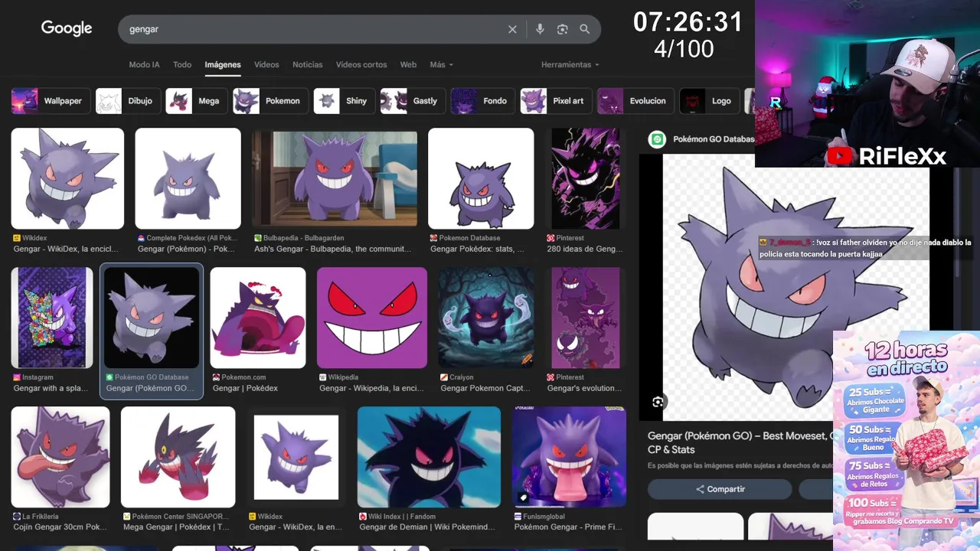Open preview title Gengar Best Moveset link

pyautogui.click(x=740, y=442)
